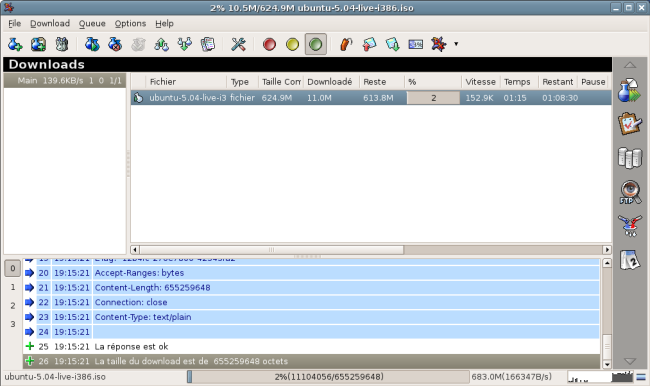Click the red and blue star icon in toolbar

[439, 44]
